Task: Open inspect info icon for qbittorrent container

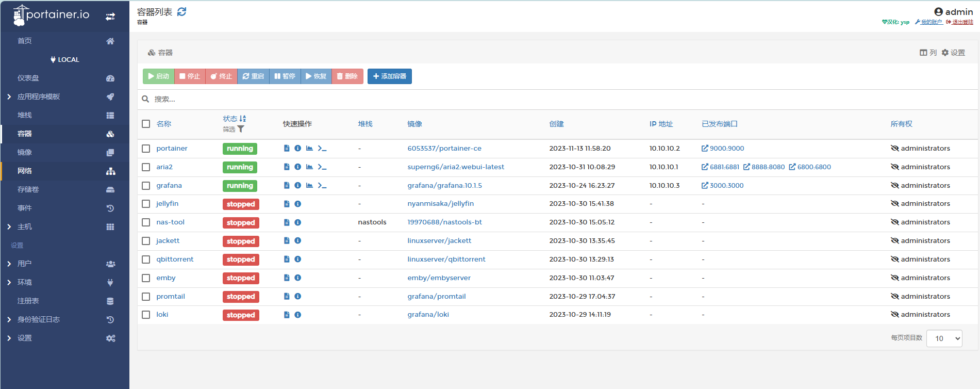Action: (297, 259)
